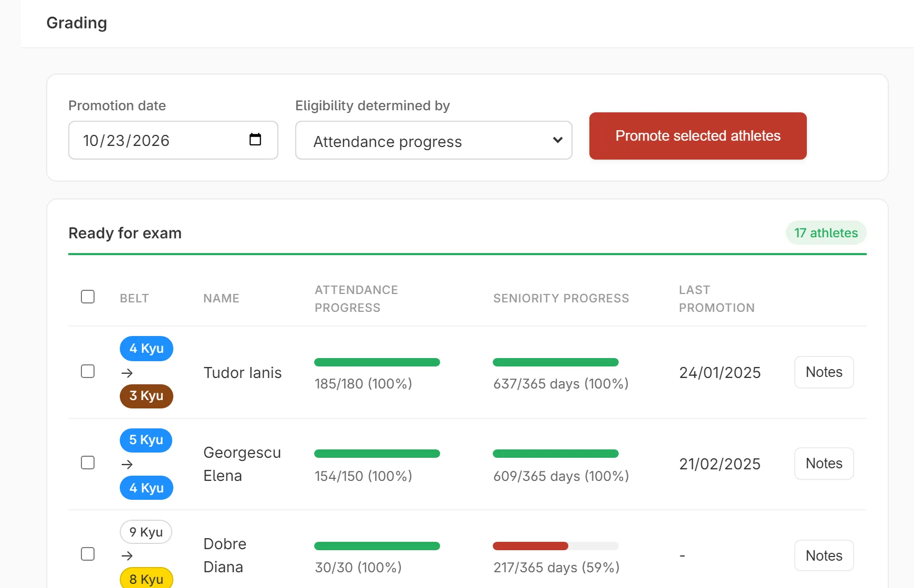Click the 609/365 days seniority value
The height and width of the screenshot is (588, 914).
pos(561,476)
